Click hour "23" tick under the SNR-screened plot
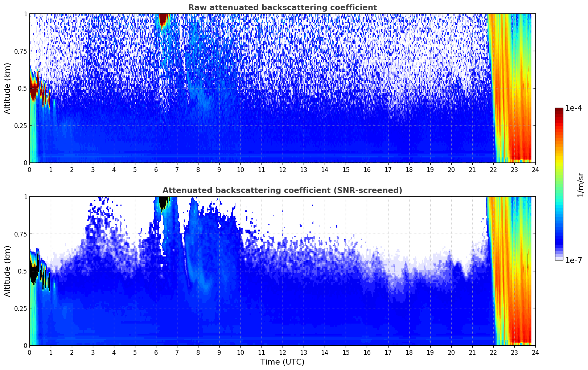 pyautogui.click(x=514, y=352)
